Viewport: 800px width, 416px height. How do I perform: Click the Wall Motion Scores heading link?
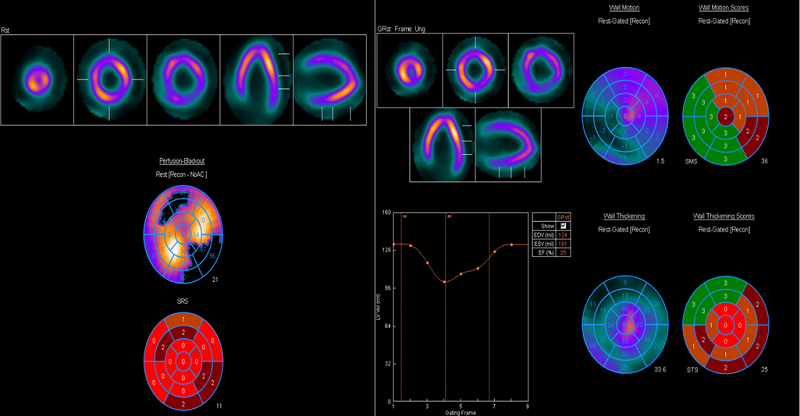click(x=725, y=8)
